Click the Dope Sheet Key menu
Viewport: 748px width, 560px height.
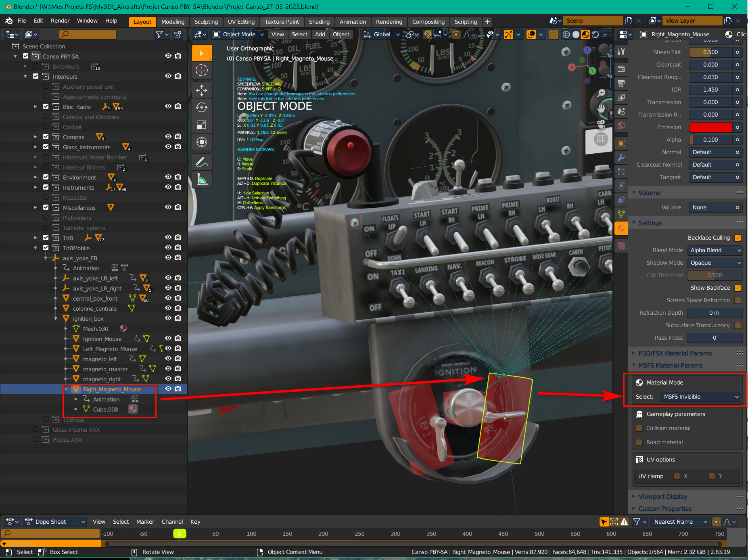pos(195,522)
